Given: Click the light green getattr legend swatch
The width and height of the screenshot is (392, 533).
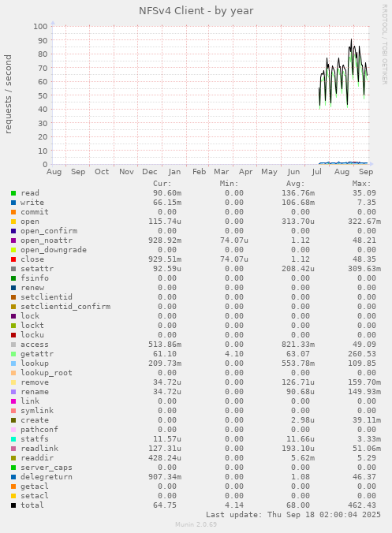Looking at the screenshot, I should tap(13, 354).
